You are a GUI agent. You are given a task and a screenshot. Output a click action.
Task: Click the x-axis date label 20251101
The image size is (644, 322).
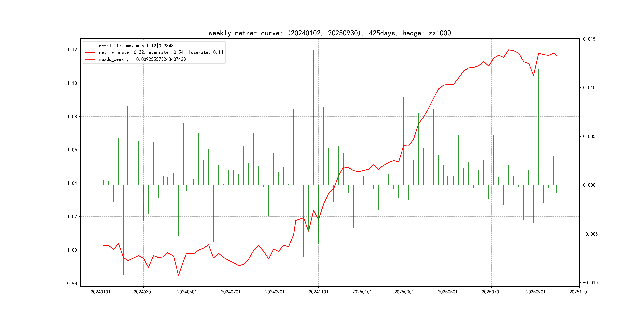pos(579,292)
